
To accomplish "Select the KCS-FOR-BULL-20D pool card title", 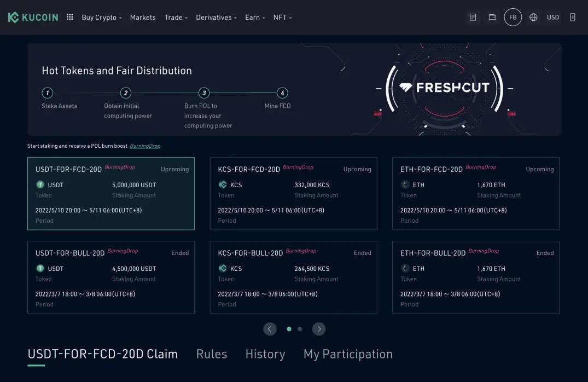I will pos(251,253).
